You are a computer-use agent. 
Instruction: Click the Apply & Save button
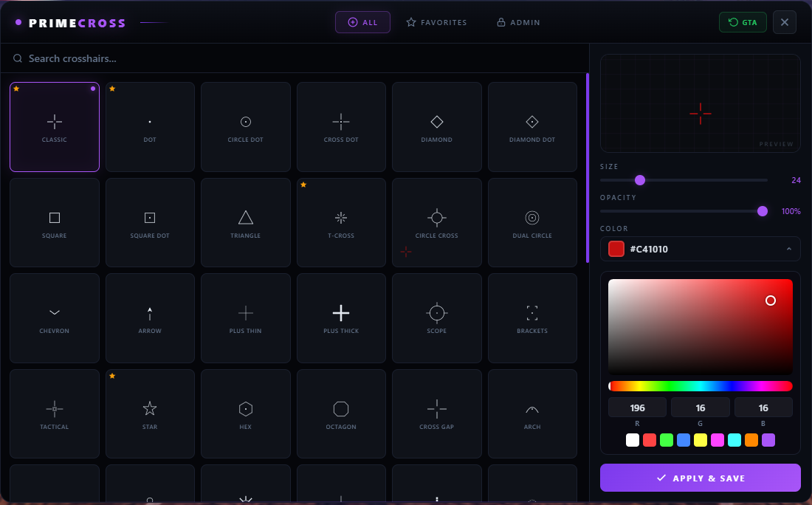[700, 478]
